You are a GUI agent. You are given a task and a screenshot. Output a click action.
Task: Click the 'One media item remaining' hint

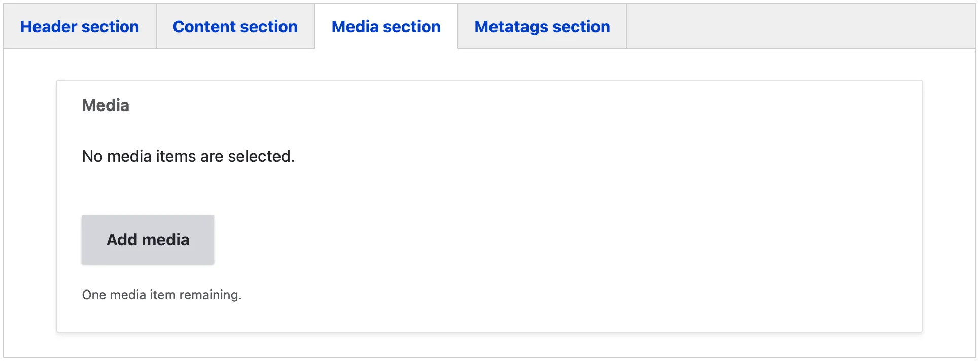click(x=162, y=295)
